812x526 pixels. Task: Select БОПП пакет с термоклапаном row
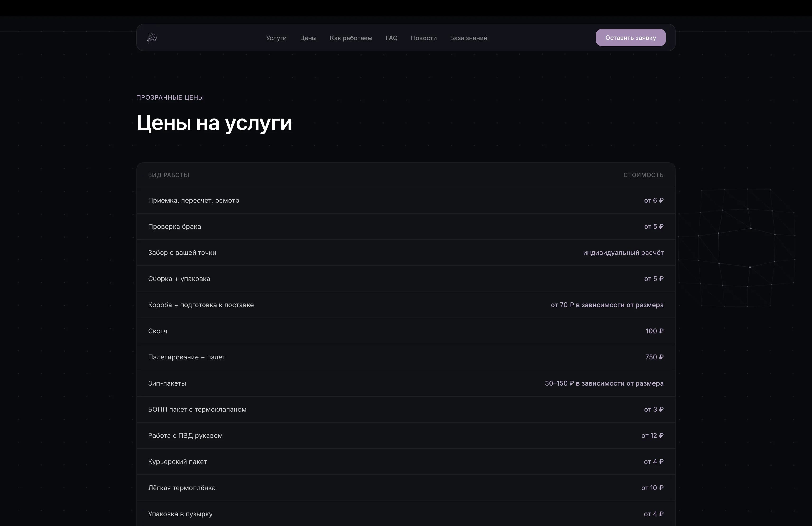coord(406,409)
